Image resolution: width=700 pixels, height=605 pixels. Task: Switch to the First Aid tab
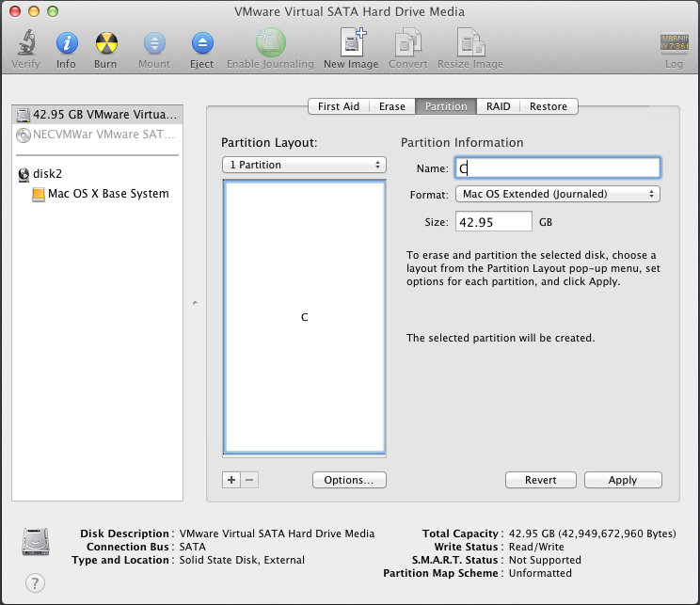(339, 106)
